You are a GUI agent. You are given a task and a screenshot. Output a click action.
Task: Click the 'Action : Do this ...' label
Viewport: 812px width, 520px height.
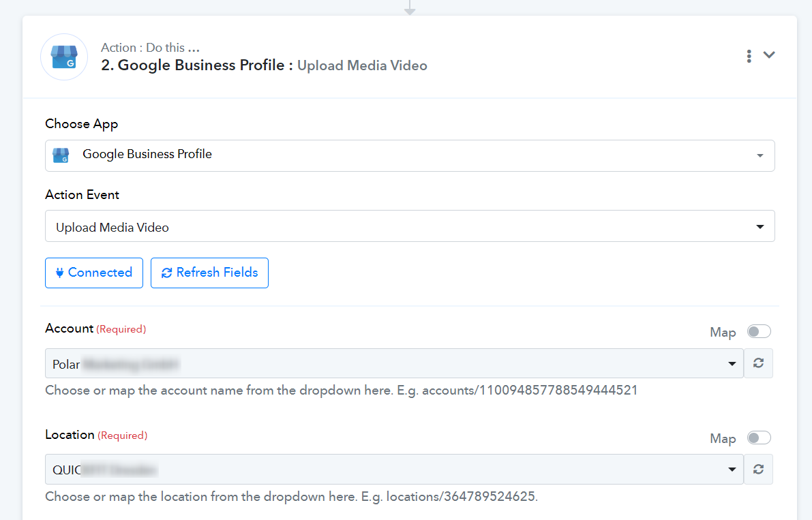[150, 48]
